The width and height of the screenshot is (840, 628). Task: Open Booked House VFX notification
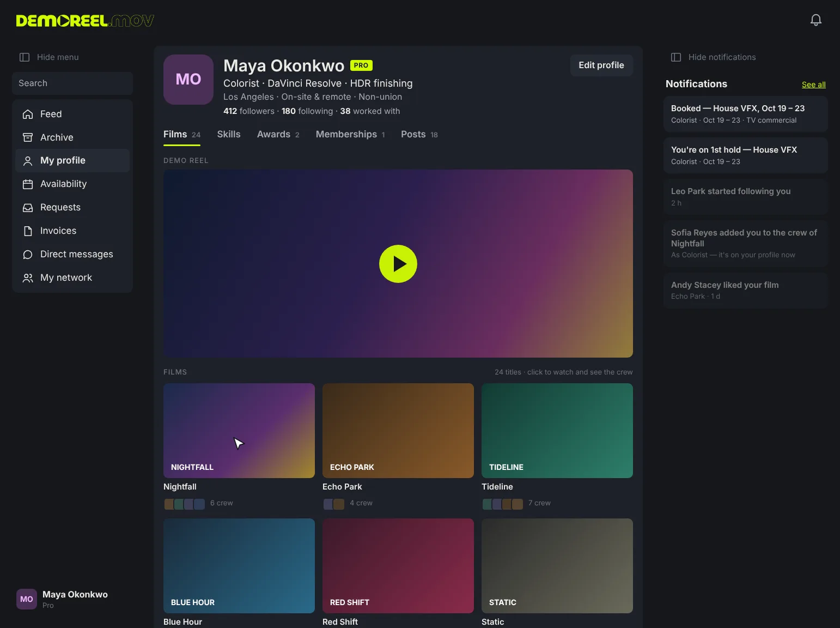point(746,114)
